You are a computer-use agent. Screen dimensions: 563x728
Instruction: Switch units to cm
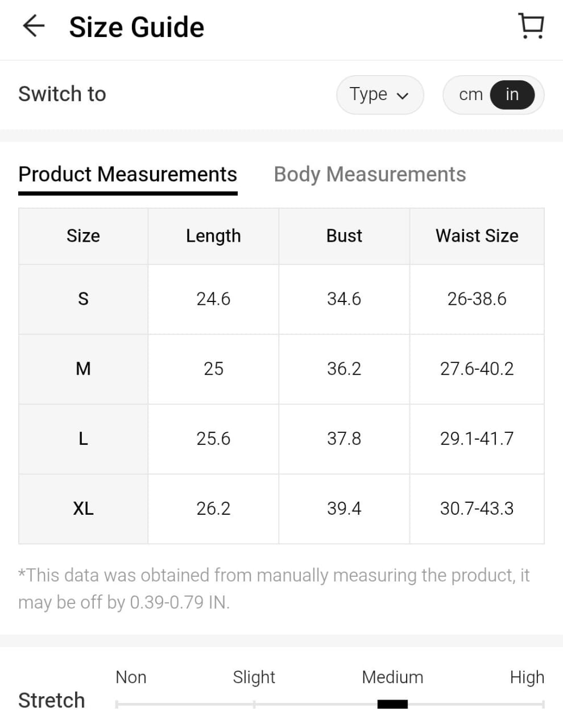pos(470,94)
